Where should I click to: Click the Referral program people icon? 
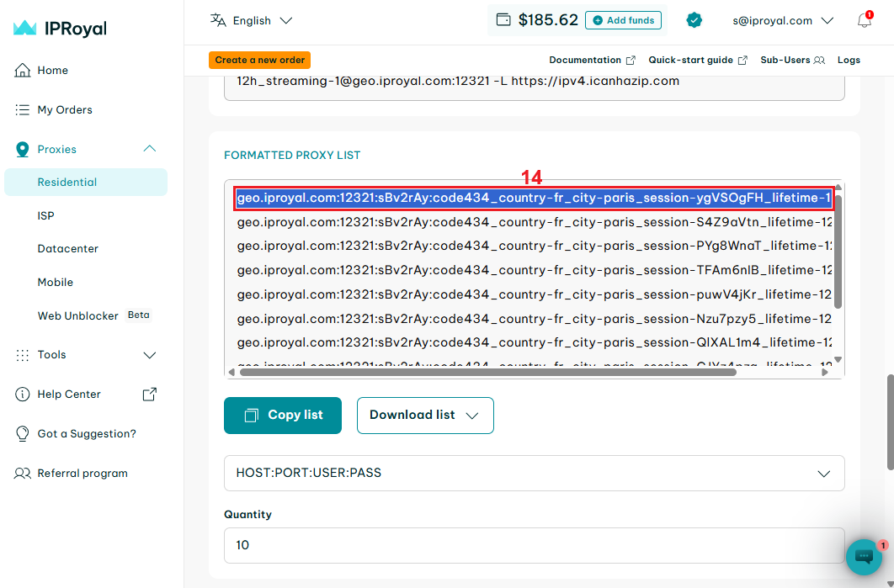point(23,474)
